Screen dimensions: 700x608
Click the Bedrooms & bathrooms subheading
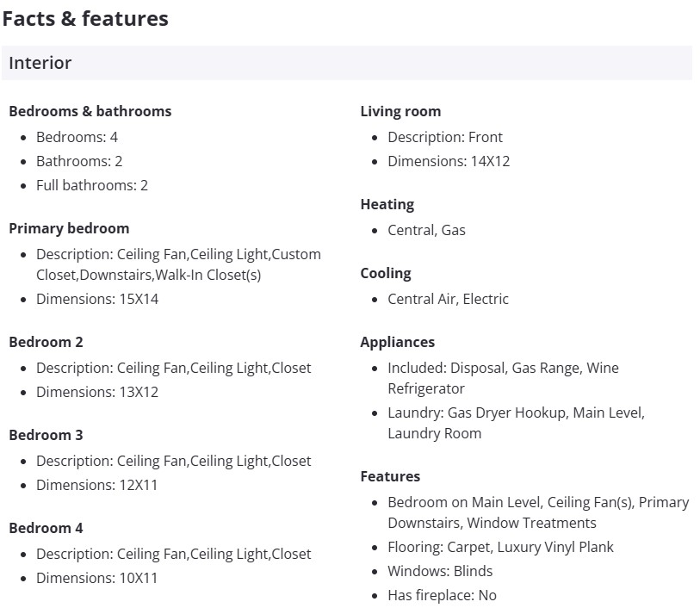pyautogui.click(x=90, y=111)
